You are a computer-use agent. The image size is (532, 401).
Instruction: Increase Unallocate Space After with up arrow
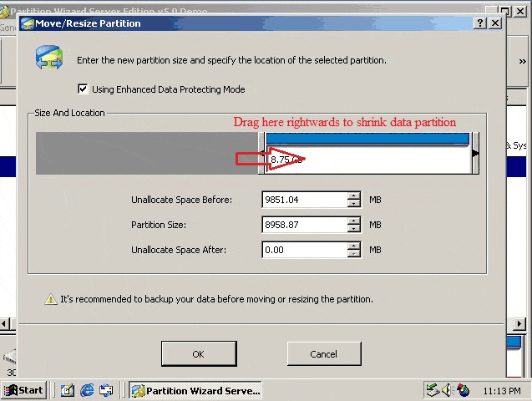354,246
